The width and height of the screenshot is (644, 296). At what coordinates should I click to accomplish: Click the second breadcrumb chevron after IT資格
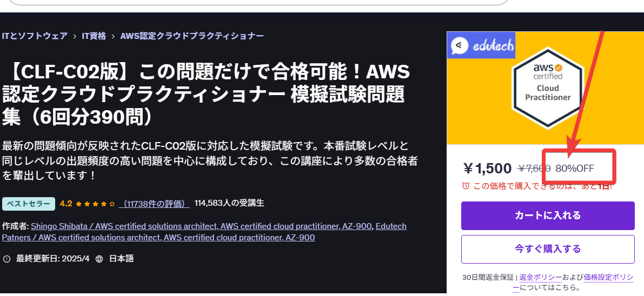pos(113,36)
